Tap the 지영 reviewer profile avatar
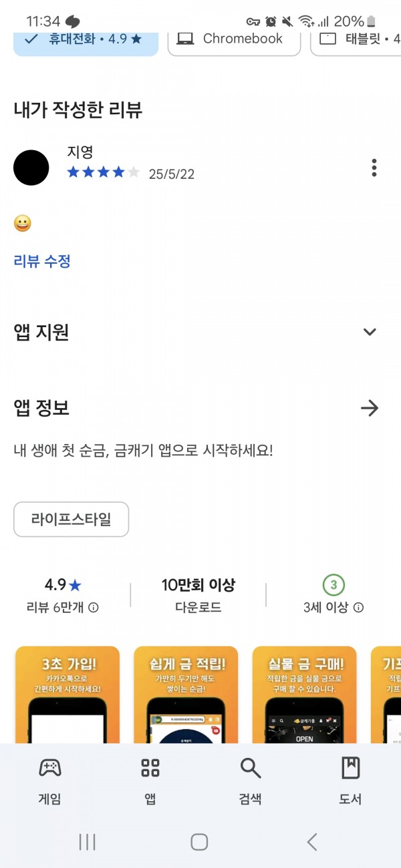401x868 pixels. coord(31,168)
